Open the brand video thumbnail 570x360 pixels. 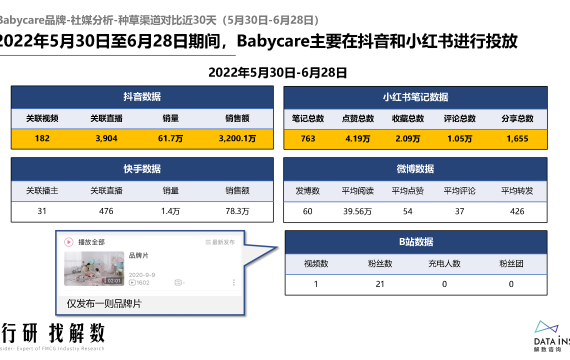(94, 268)
